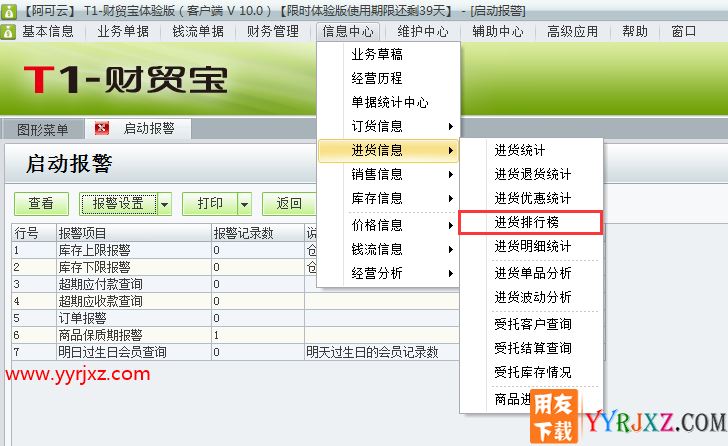Open the 高级应用 menu

coord(572,32)
